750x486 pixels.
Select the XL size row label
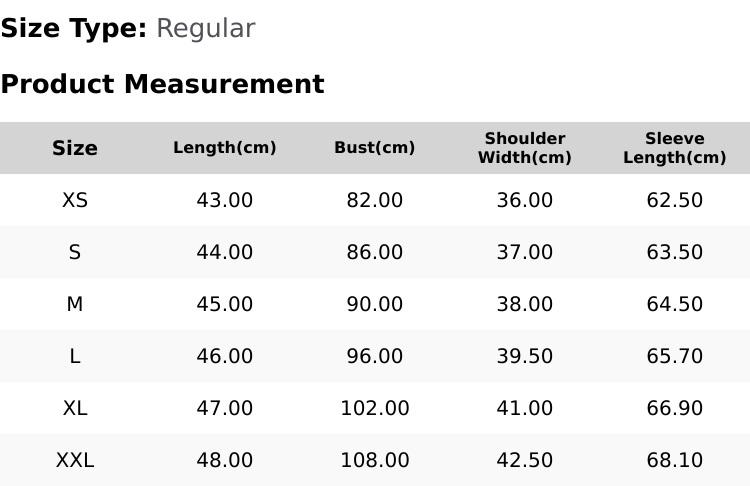pos(75,409)
